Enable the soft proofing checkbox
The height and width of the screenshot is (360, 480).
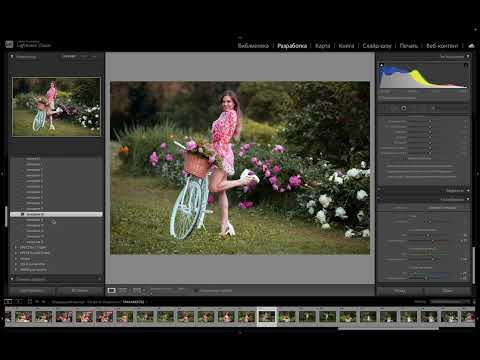click(x=196, y=291)
